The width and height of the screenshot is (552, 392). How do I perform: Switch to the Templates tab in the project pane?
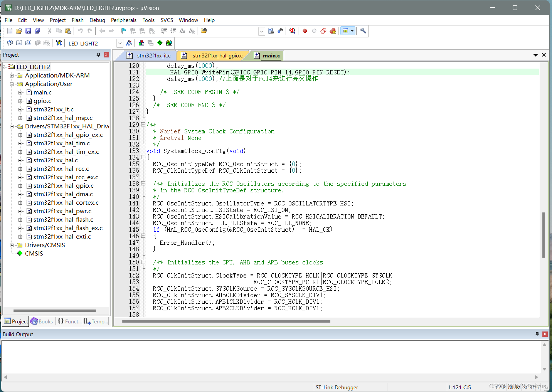tap(96, 321)
